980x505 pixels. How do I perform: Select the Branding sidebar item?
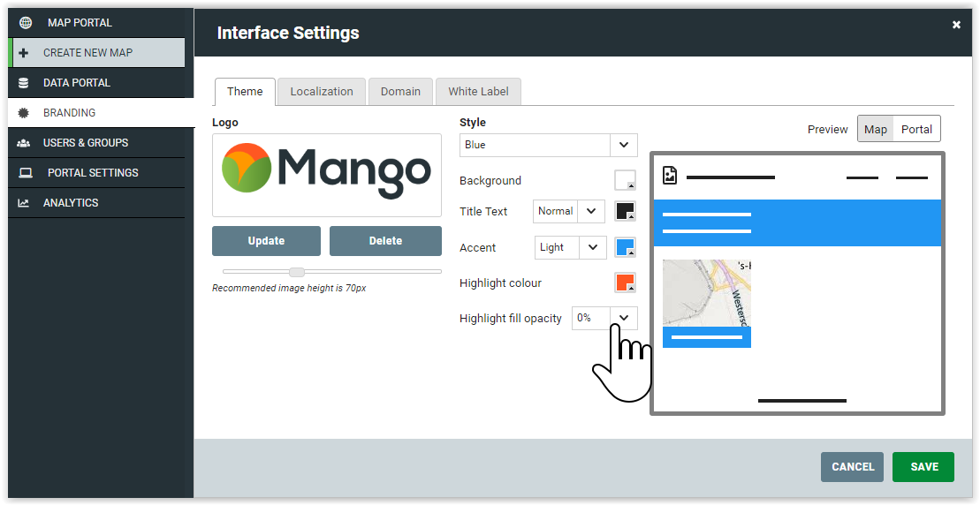[x=101, y=112]
